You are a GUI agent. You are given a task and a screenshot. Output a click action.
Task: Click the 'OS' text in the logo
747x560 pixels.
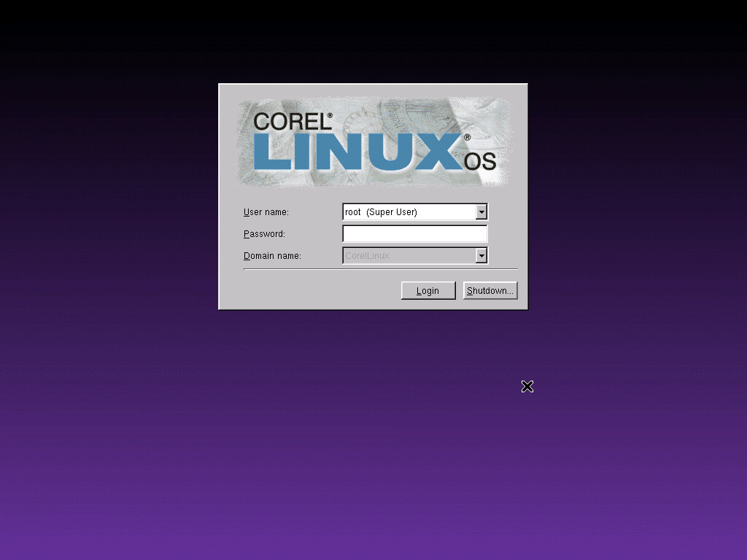pyautogui.click(x=480, y=161)
